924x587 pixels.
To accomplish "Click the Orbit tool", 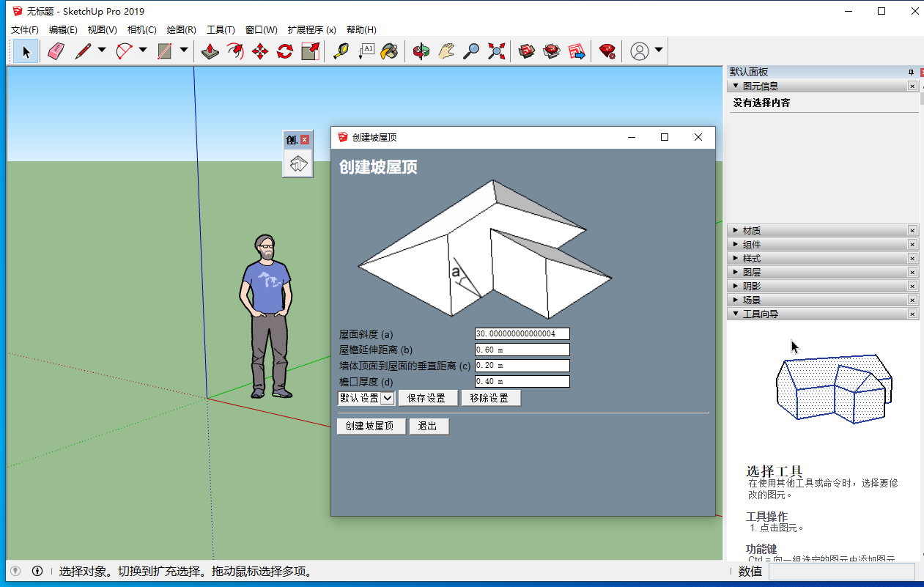I will [421, 51].
